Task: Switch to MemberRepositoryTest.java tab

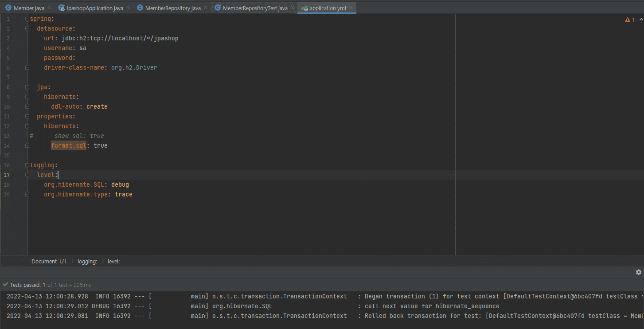Action: 254,8
